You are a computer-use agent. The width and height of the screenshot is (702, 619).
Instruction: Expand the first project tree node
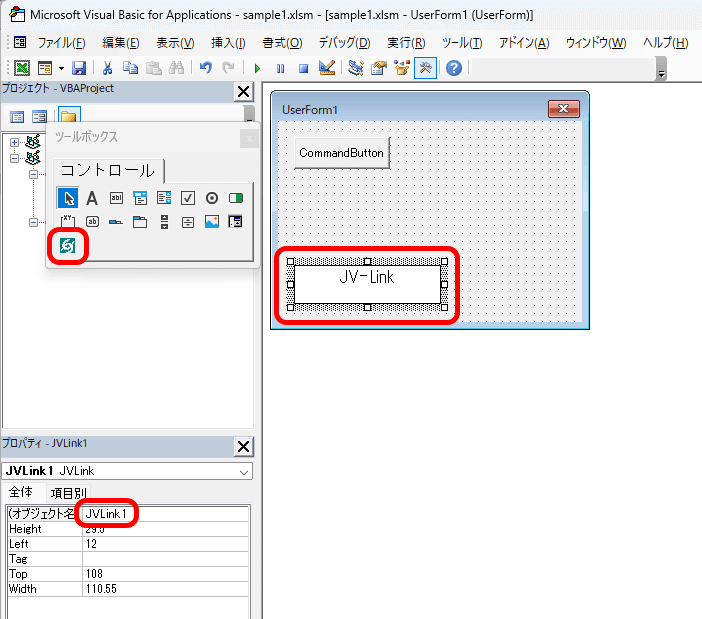14,142
